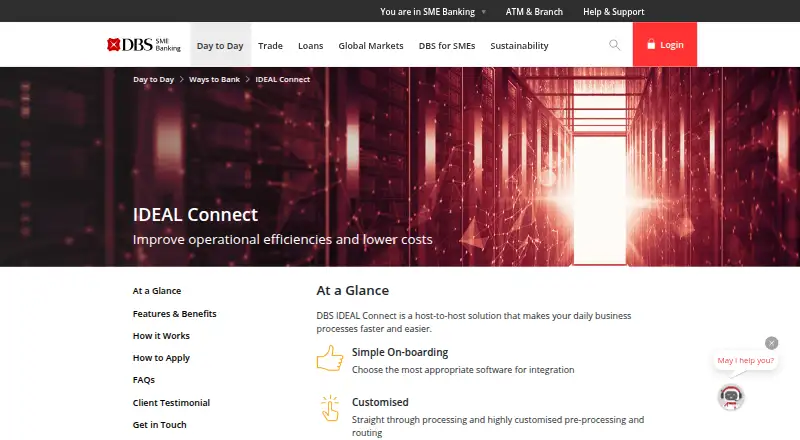The height and width of the screenshot is (440, 800).
Task: Click the red Login button
Action: pos(664,44)
